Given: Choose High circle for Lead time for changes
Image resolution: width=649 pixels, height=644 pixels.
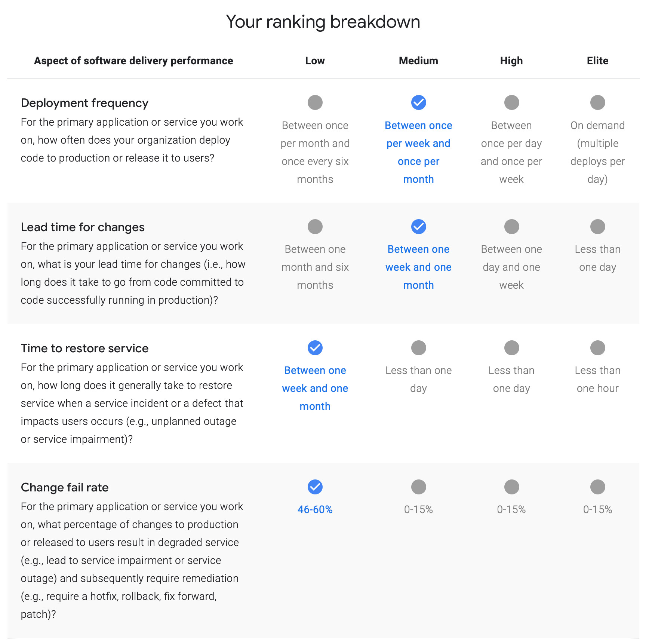Looking at the screenshot, I should [511, 227].
